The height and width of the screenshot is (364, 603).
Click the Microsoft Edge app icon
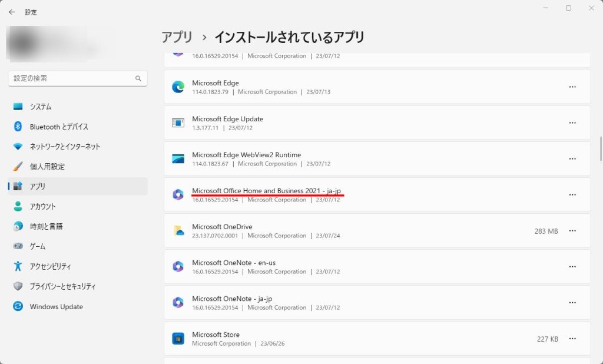tap(178, 87)
